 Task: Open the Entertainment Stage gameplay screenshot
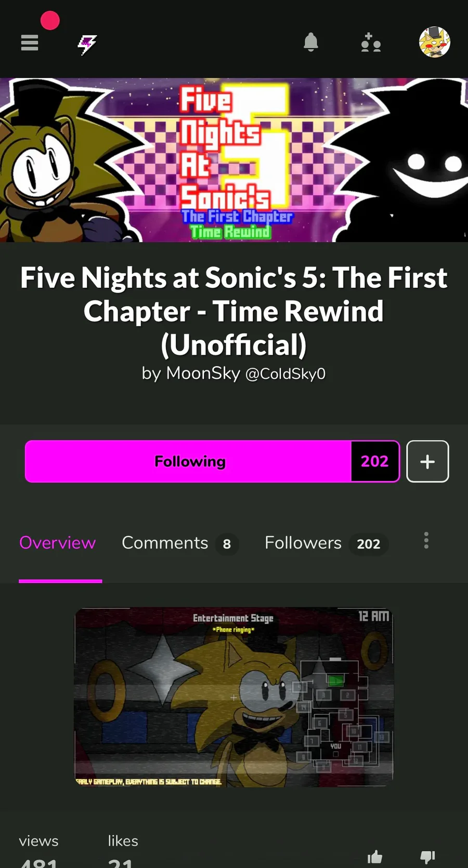click(x=234, y=697)
